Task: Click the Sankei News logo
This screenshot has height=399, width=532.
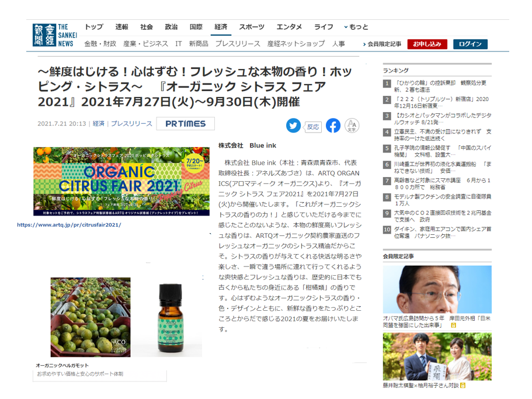Action: 55,35
